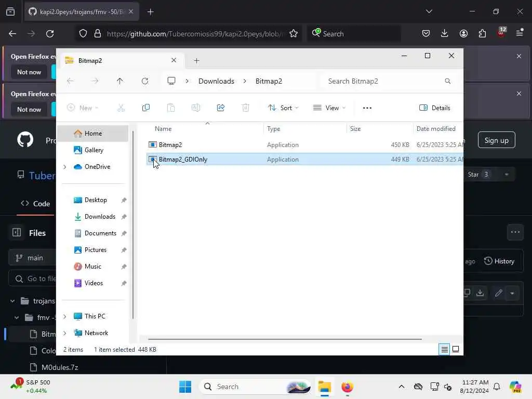Expand the Network tree node

pyautogui.click(x=65, y=333)
